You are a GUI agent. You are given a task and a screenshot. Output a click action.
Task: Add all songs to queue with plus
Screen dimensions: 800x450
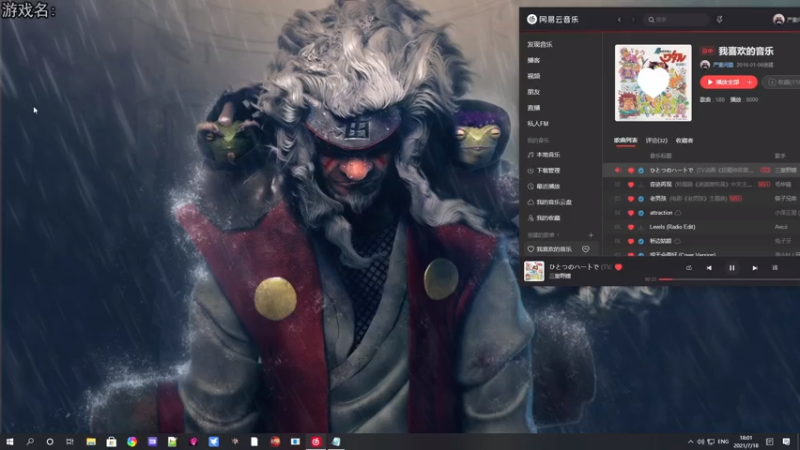click(750, 82)
